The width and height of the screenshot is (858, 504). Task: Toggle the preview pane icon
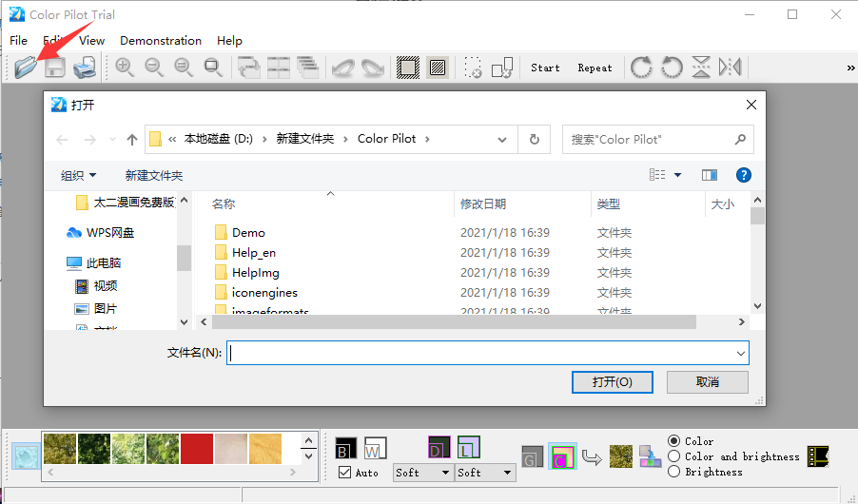[x=710, y=175]
